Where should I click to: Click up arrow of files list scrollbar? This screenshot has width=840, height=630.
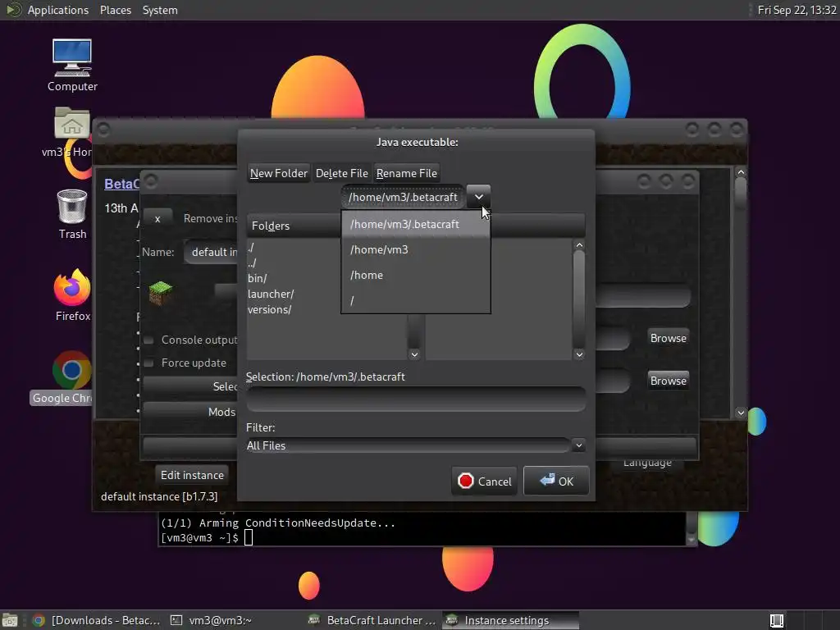579,245
